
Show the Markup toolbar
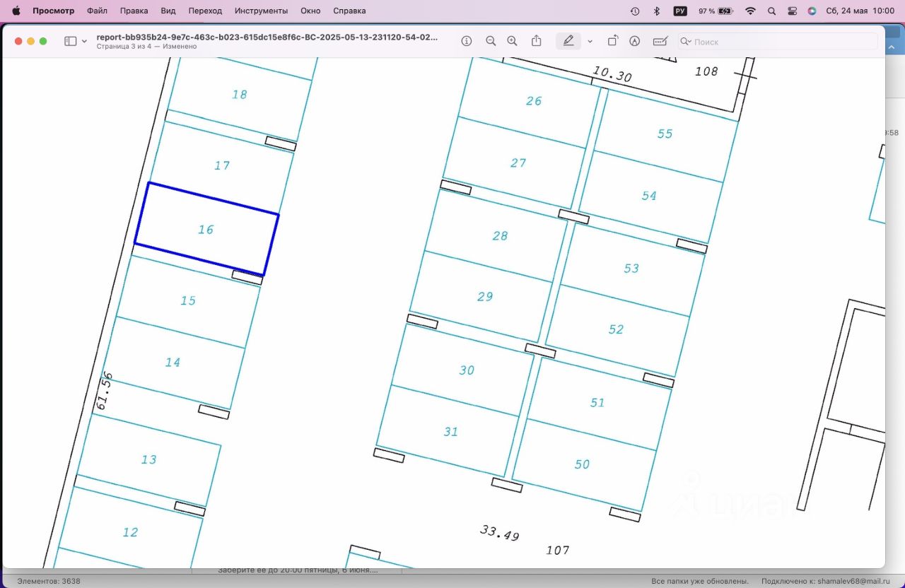pos(635,41)
